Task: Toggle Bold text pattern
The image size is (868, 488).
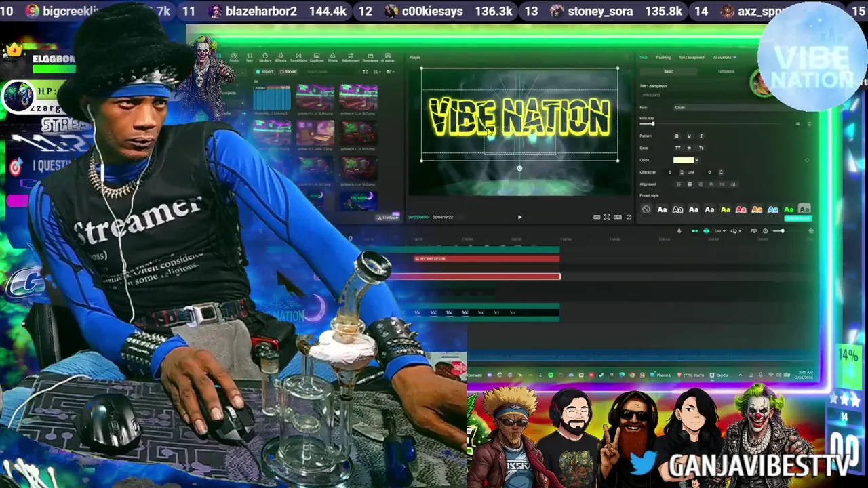Action: click(x=677, y=136)
